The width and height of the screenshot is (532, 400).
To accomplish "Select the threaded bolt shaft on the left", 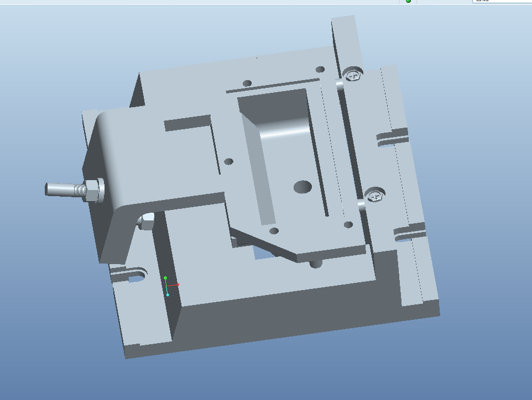I will [65, 190].
